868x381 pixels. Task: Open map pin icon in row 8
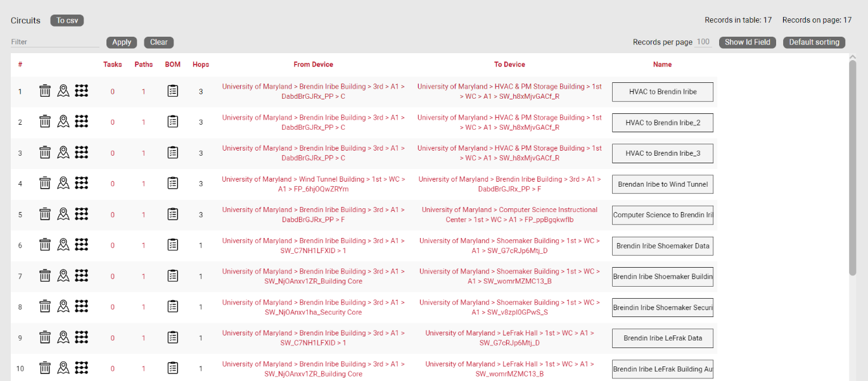(63, 306)
